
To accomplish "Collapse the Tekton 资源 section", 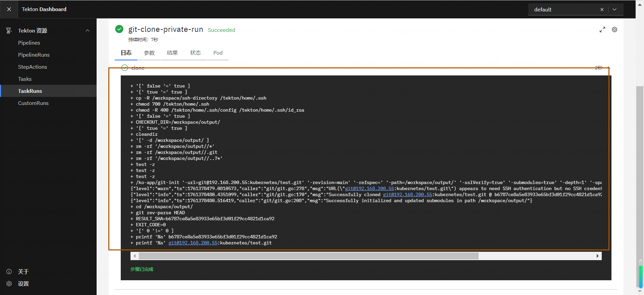I will pos(88,31).
